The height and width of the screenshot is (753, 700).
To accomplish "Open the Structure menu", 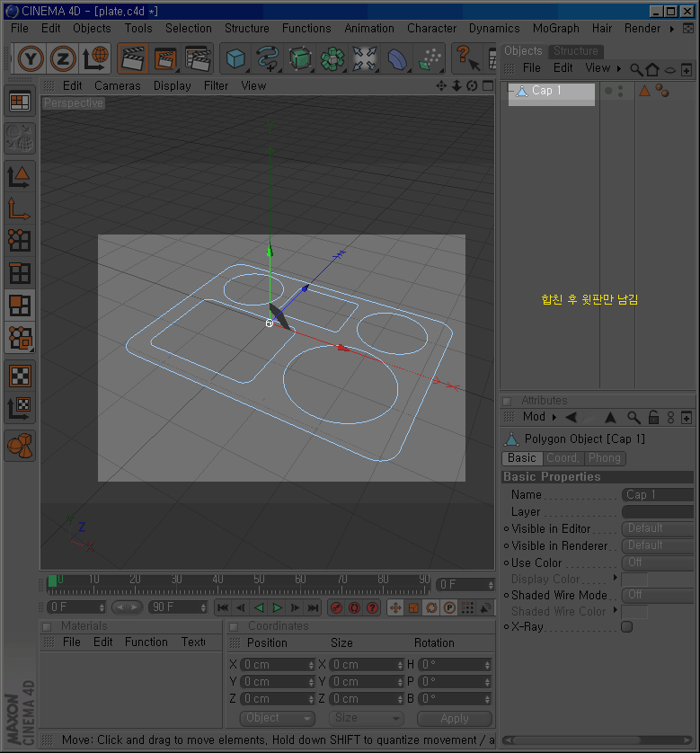I will [x=247, y=29].
